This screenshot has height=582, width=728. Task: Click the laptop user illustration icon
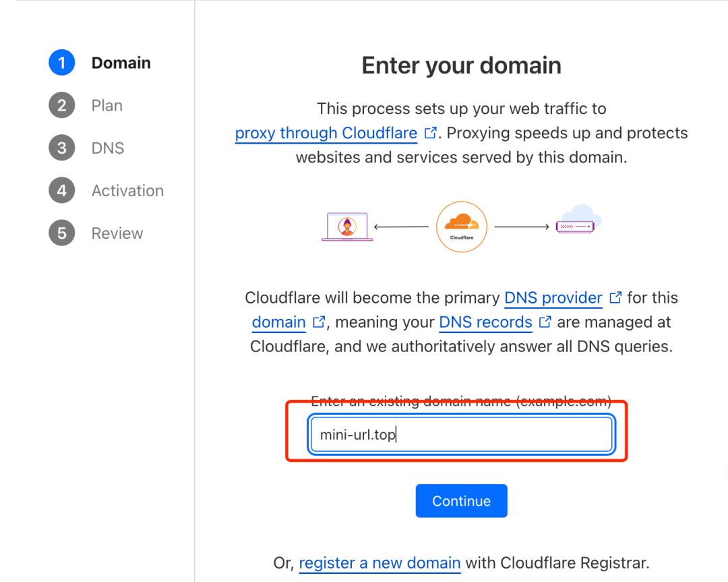pyautogui.click(x=347, y=227)
